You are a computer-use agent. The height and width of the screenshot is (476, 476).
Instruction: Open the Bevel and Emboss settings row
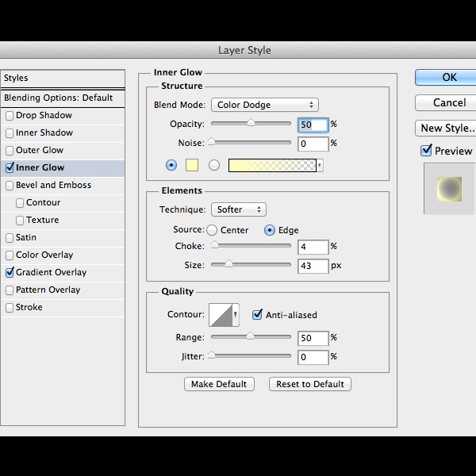pyautogui.click(x=63, y=185)
